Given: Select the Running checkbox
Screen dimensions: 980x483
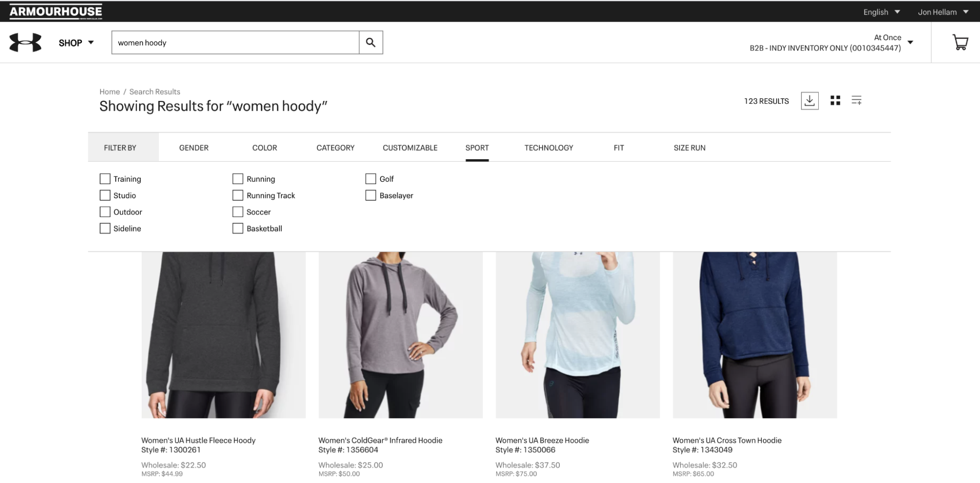Looking at the screenshot, I should pyautogui.click(x=238, y=179).
